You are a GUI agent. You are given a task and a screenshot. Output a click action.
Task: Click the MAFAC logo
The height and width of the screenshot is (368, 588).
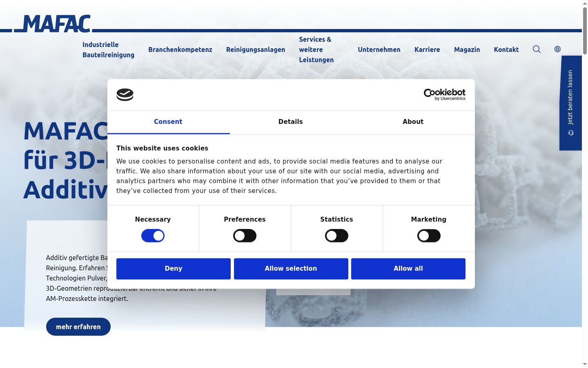tap(57, 24)
